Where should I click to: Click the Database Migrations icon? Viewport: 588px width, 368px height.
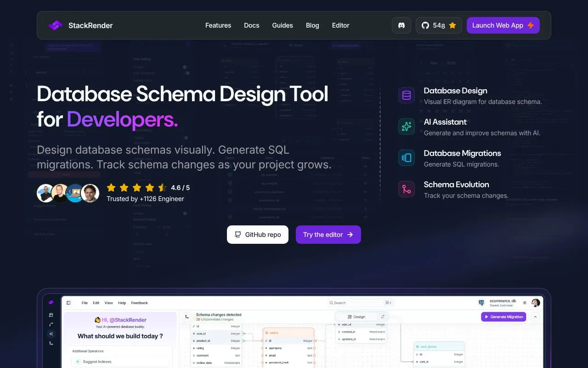tap(407, 158)
